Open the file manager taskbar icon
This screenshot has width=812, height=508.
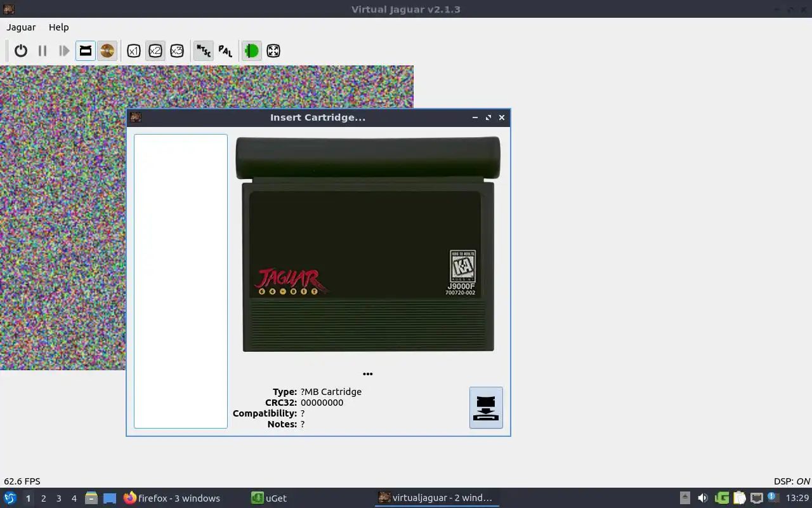coord(91,498)
